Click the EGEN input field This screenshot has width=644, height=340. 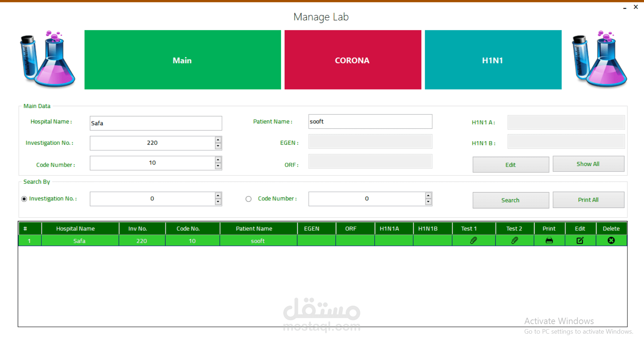tap(370, 142)
